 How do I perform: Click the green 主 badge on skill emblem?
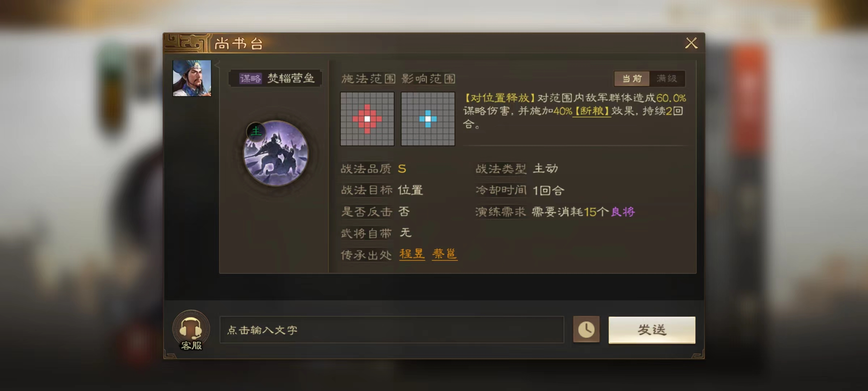point(256,131)
